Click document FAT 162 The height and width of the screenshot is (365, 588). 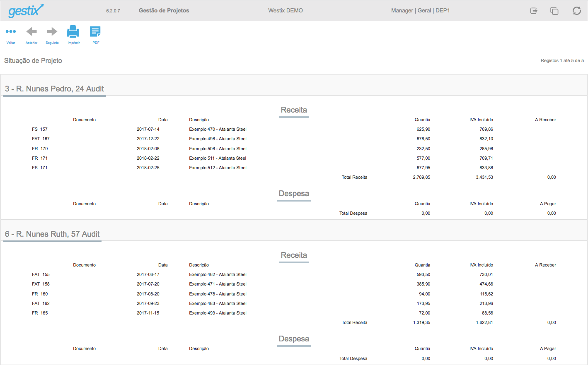point(41,303)
